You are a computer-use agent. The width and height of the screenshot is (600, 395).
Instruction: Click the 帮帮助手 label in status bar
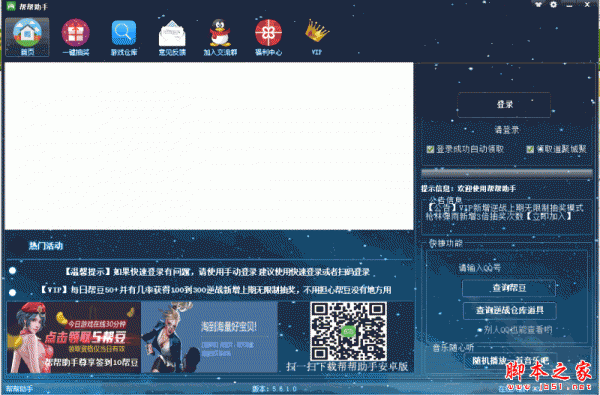[x=19, y=389]
